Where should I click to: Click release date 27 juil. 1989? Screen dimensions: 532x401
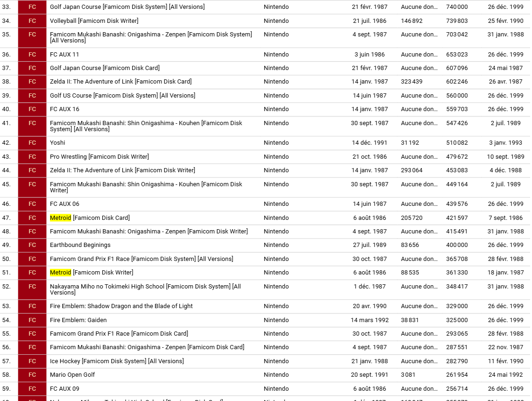tap(369, 245)
